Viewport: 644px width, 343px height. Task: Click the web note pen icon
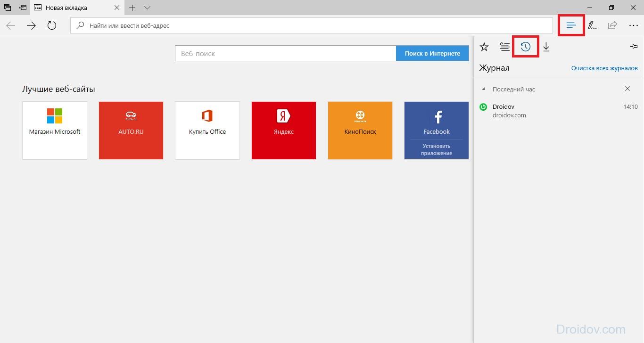pyautogui.click(x=592, y=25)
